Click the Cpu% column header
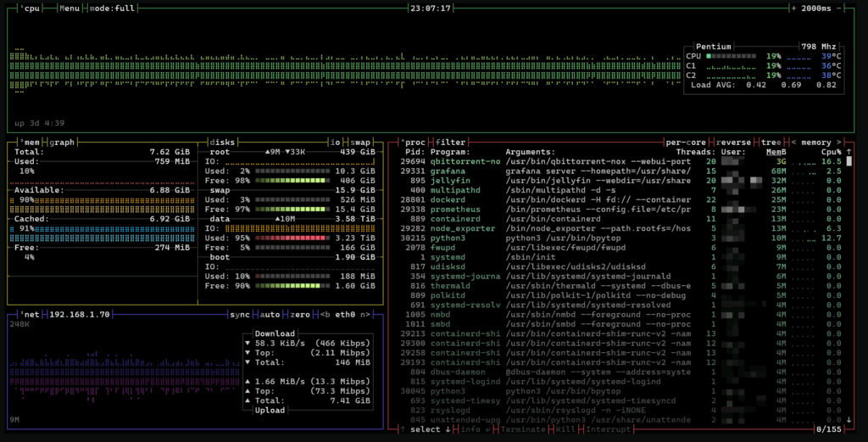 (x=832, y=152)
